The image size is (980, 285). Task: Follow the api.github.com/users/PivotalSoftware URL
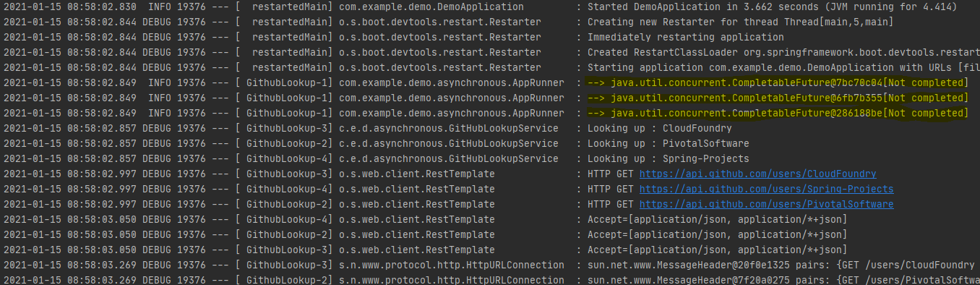coord(766,204)
